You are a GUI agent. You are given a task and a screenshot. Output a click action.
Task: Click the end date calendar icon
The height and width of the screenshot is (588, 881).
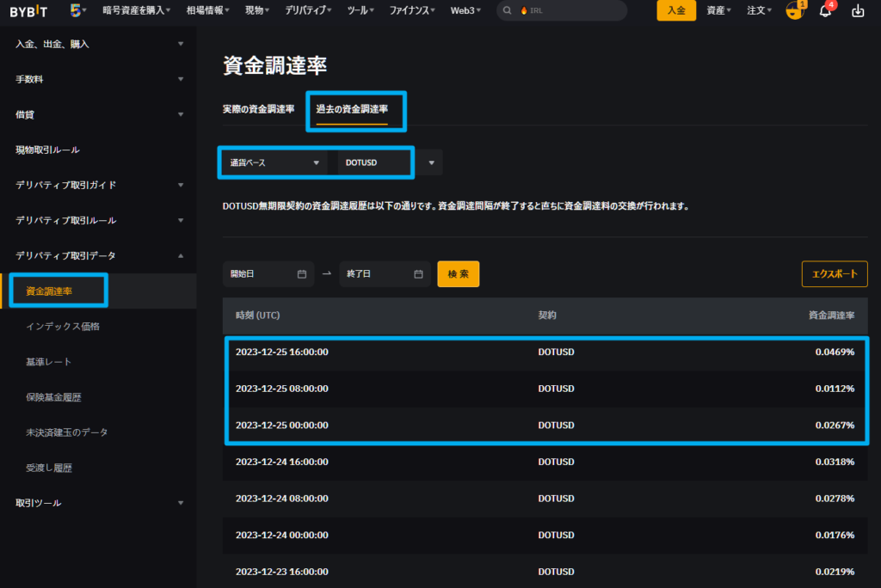418,274
